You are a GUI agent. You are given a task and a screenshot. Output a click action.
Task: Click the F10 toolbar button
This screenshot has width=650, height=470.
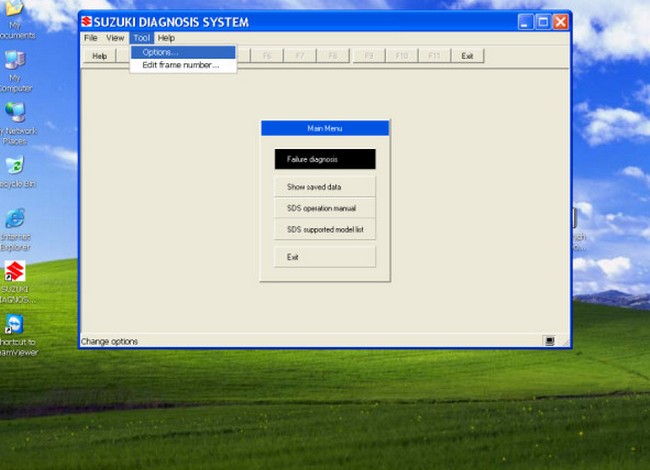[402, 56]
